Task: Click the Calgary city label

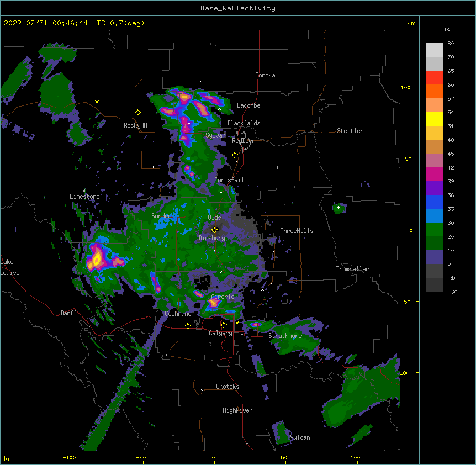Action: tap(220, 333)
